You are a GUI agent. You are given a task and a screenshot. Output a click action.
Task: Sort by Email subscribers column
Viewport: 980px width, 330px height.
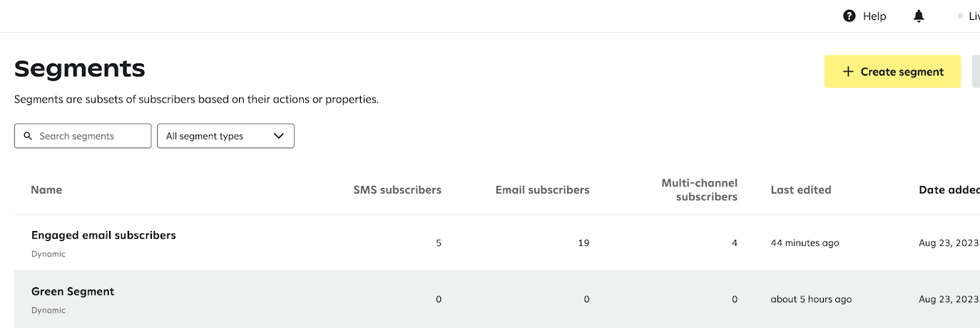coord(542,190)
